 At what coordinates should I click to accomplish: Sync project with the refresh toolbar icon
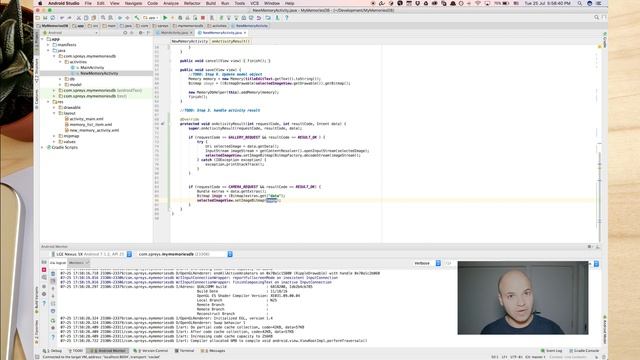tap(53, 18)
